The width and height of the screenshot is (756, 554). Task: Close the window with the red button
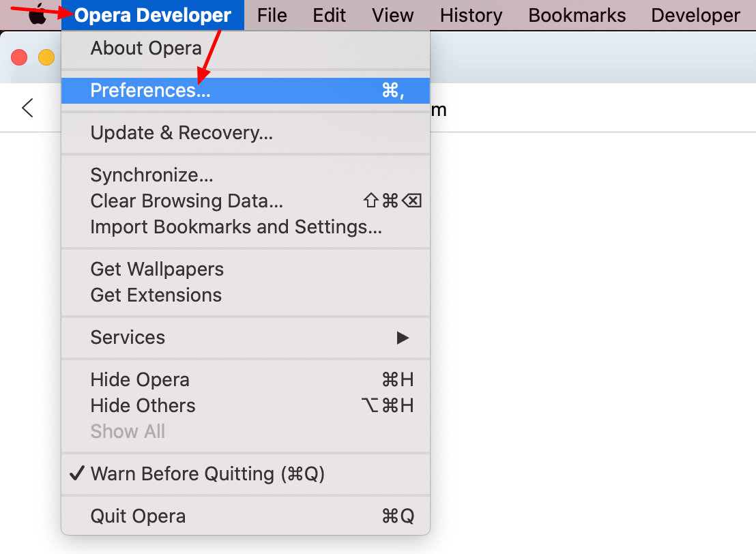coord(19,57)
